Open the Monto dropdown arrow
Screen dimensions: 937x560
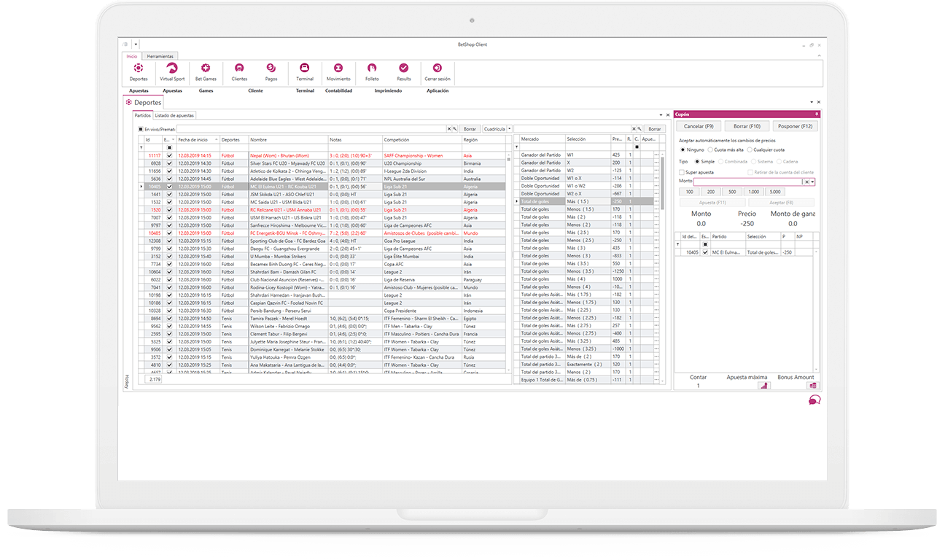tap(813, 182)
